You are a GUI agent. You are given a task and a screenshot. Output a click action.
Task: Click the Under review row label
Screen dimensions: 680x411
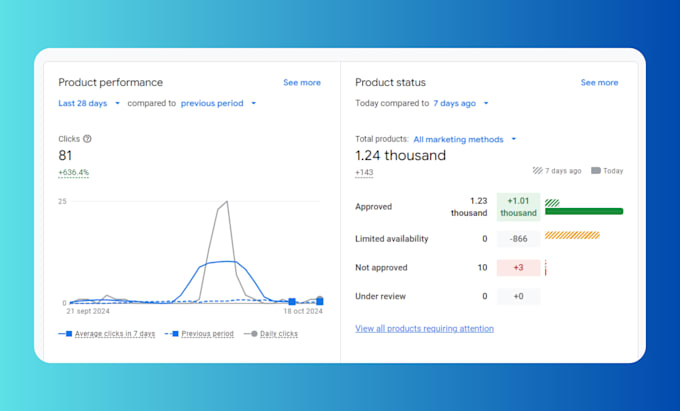pyautogui.click(x=380, y=297)
